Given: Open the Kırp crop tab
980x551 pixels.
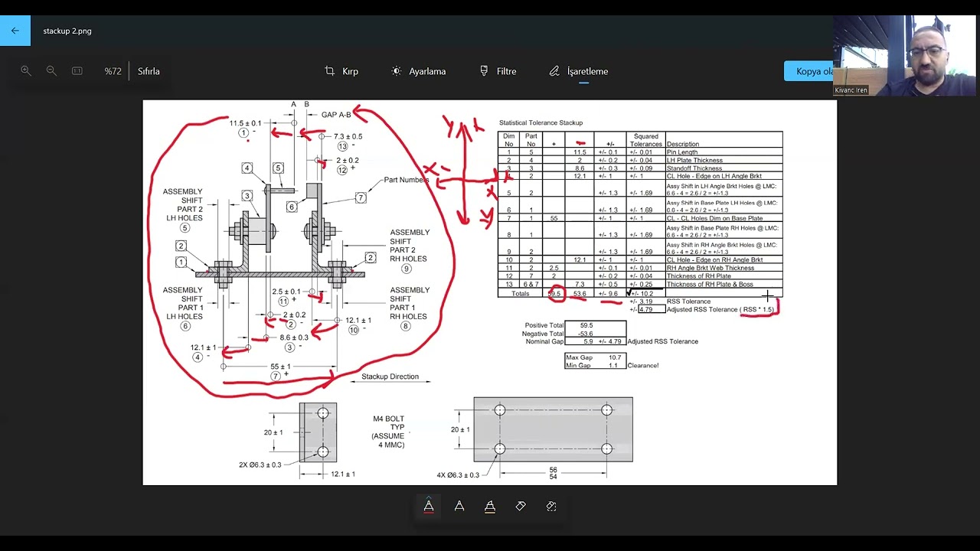Looking at the screenshot, I should click(341, 71).
